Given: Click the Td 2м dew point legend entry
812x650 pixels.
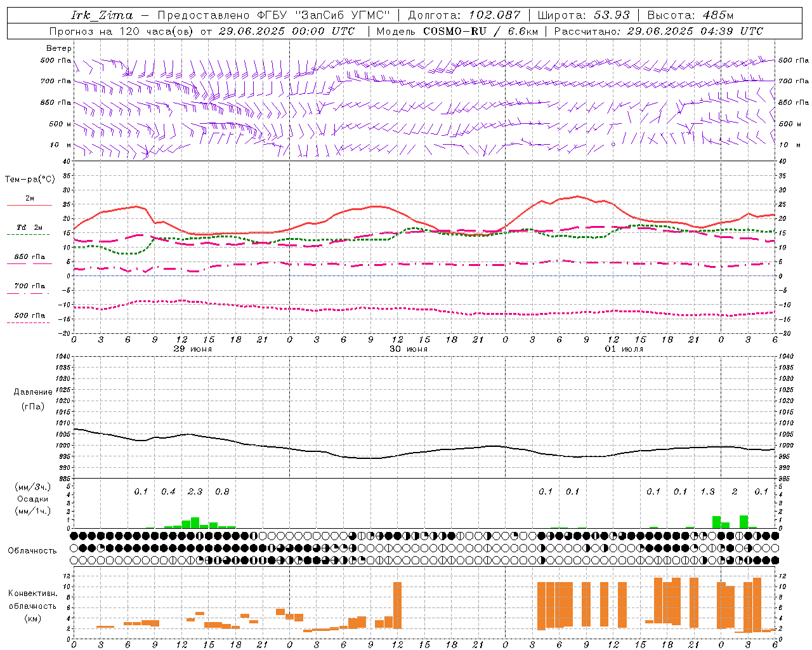Looking at the screenshot, I should (x=30, y=227).
